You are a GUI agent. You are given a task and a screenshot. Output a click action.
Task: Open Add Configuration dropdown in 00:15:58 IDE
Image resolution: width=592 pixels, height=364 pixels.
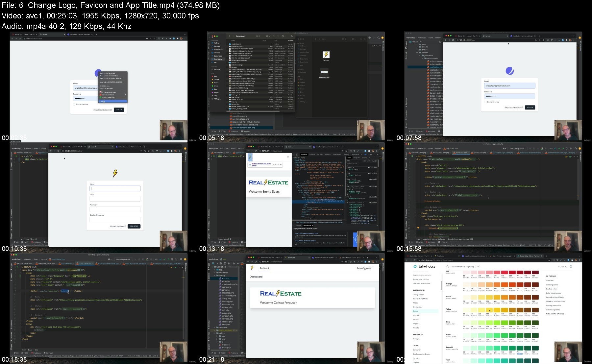pyautogui.click(x=518, y=149)
